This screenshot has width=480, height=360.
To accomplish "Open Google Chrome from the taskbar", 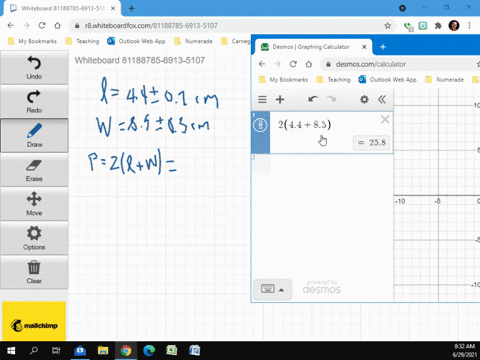I will coord(126,351).
